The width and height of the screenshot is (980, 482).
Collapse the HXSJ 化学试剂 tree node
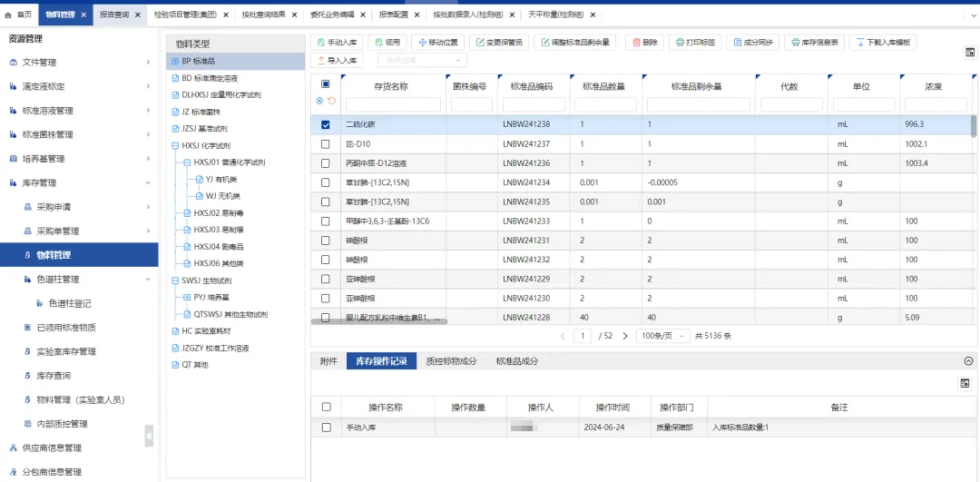[174, 145]
